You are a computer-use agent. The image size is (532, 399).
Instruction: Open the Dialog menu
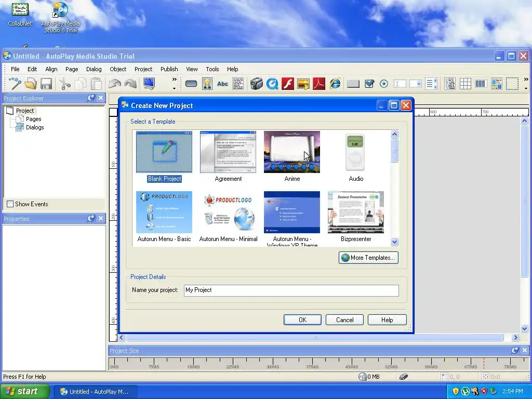pyautogui.click(x=94, y=69)
